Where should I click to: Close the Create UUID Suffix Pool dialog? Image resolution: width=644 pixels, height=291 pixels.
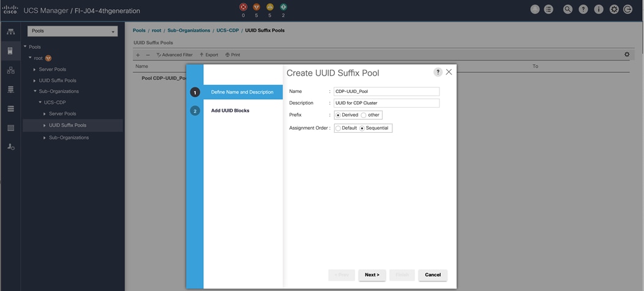449,72
